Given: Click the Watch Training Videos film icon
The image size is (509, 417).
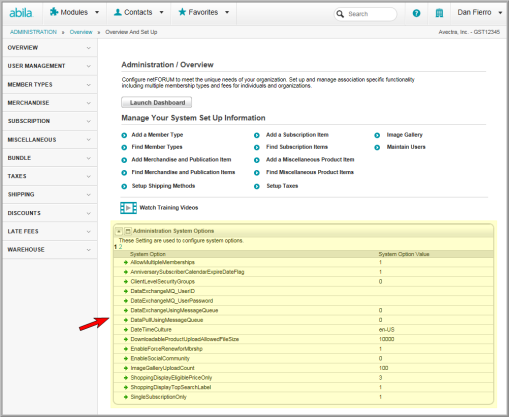Looking at the screenshot, I should (x=128, y=208).
